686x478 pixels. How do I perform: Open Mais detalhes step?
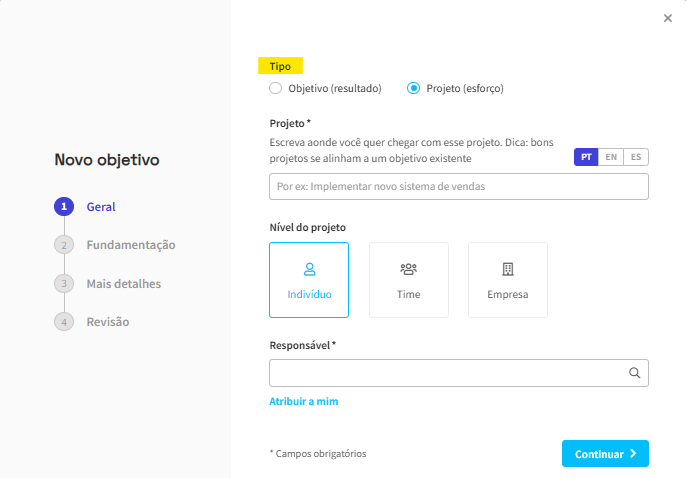coord(124,283)
